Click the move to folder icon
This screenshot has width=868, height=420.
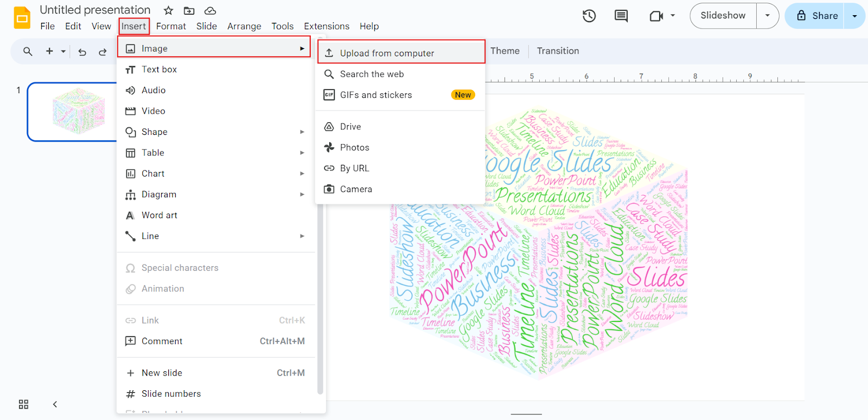(189, 10)
